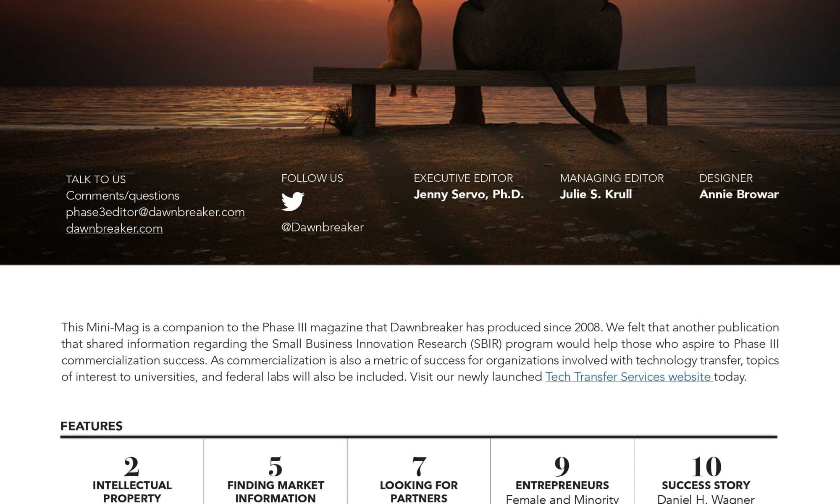Click feature page number 9
840x504 pixels.
562,466
